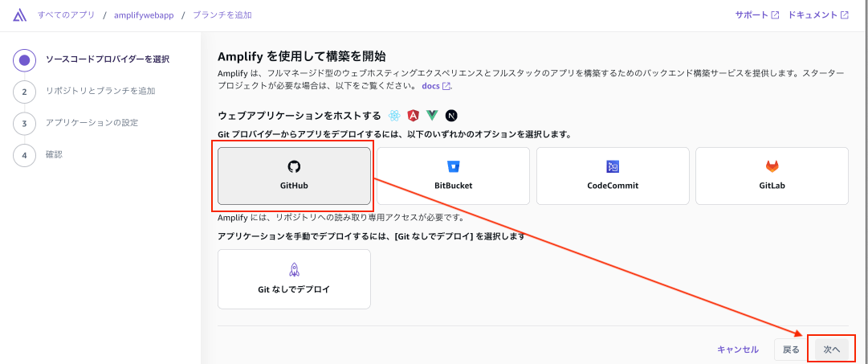Click the Angular framework icon
The width and height of the screenshot is (868, 364).
point(413,116)
